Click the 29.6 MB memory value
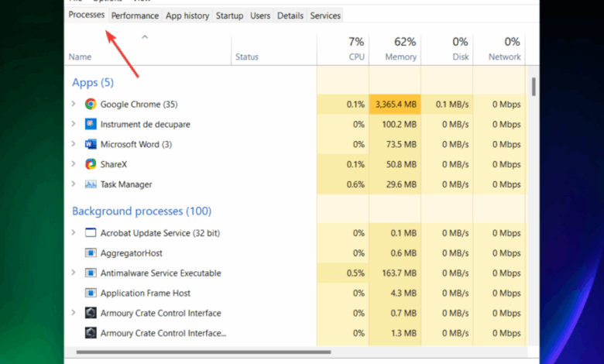604x364 pixels. pyautogui.click(x=401, y=184)
